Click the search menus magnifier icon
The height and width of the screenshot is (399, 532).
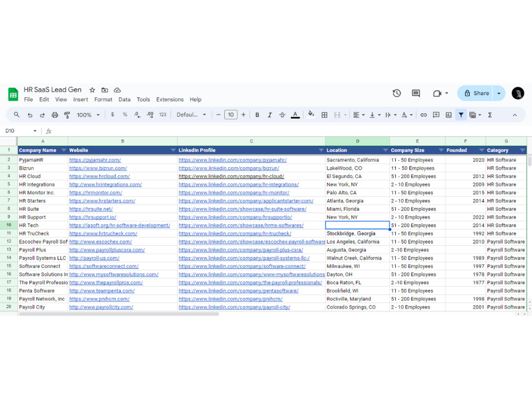(16, 115)
